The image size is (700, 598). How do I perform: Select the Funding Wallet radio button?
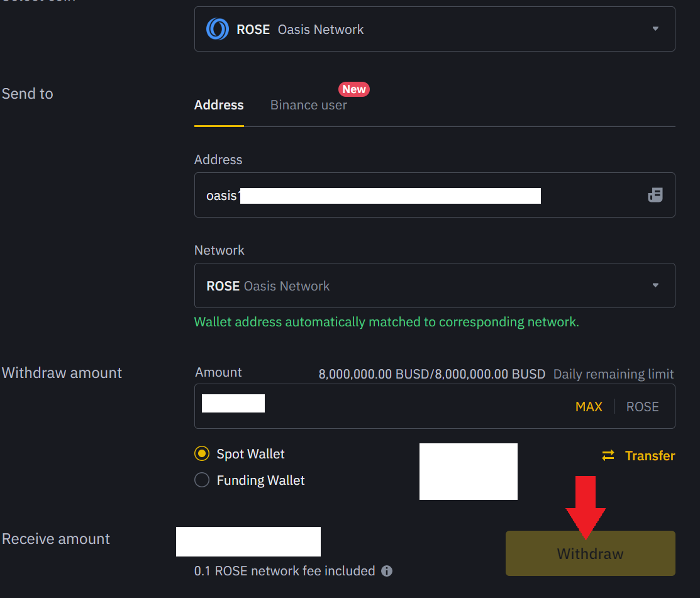(202, 480)
